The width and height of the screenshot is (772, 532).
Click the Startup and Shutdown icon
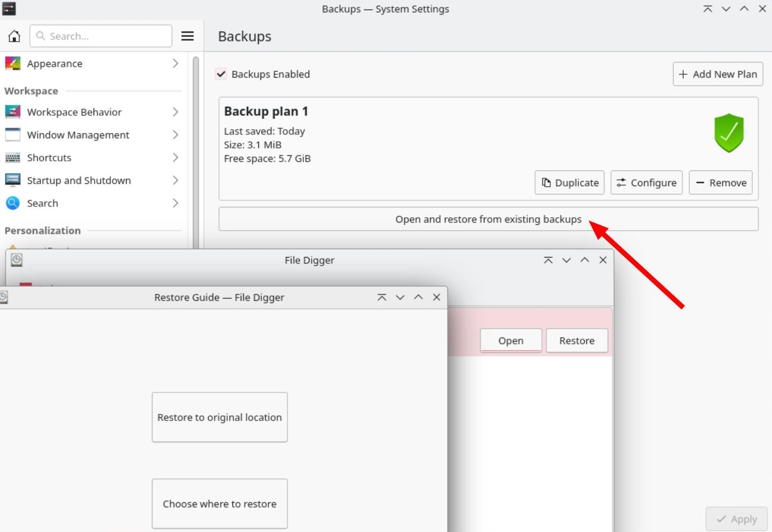click(12, 181)
